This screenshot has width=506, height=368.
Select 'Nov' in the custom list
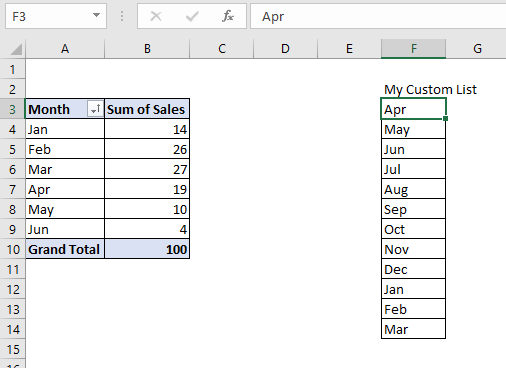413,249
